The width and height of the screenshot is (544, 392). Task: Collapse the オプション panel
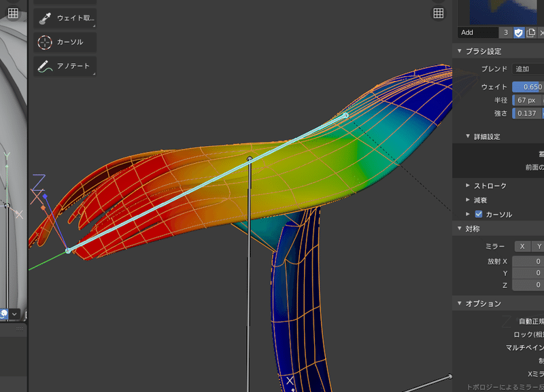460,304
